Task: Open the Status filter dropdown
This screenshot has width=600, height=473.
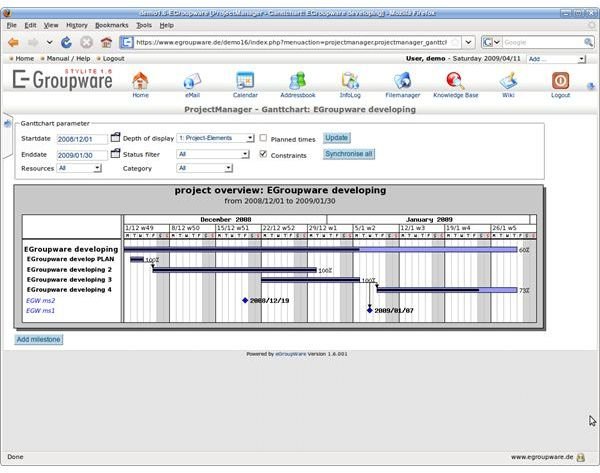Action: pyautogui.click(x=213, y=154)
